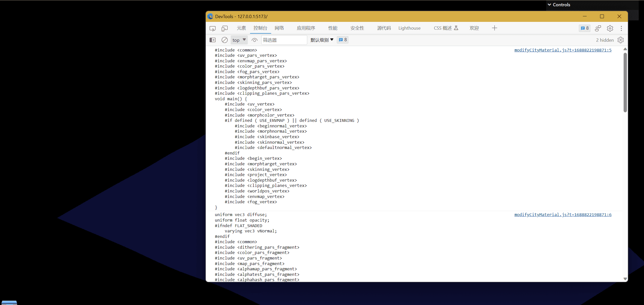Expand the top frame context dropdown
This screenshot has height=305, width=644.
tap(239, 40)
